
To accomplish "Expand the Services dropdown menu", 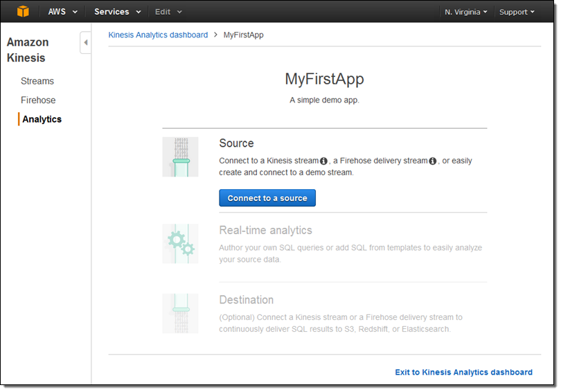I will click(117, 12).
